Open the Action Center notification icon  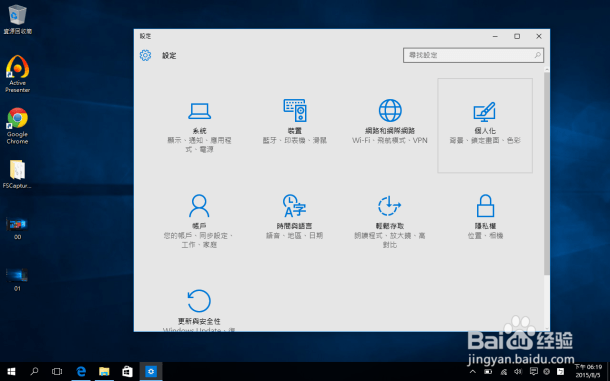pyautogui.click(x=534, y=372)
